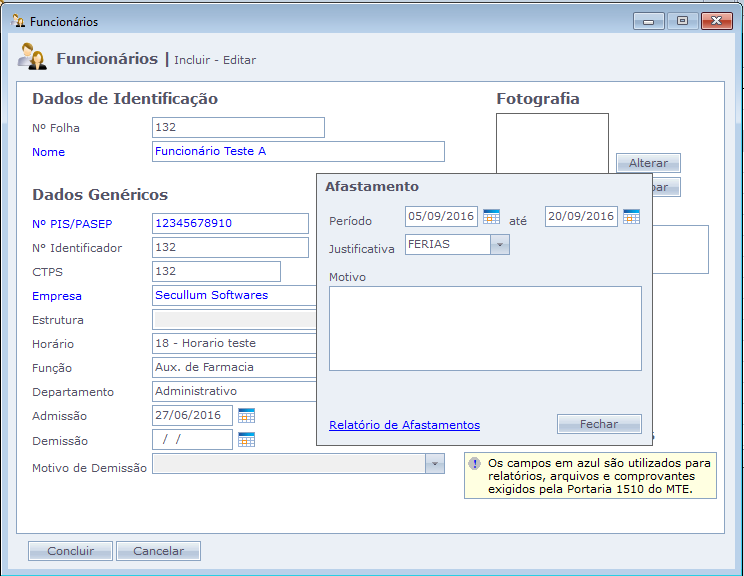Click the Nome input field
This screenshot has width=744, height=576.
(x=298, y=152)
